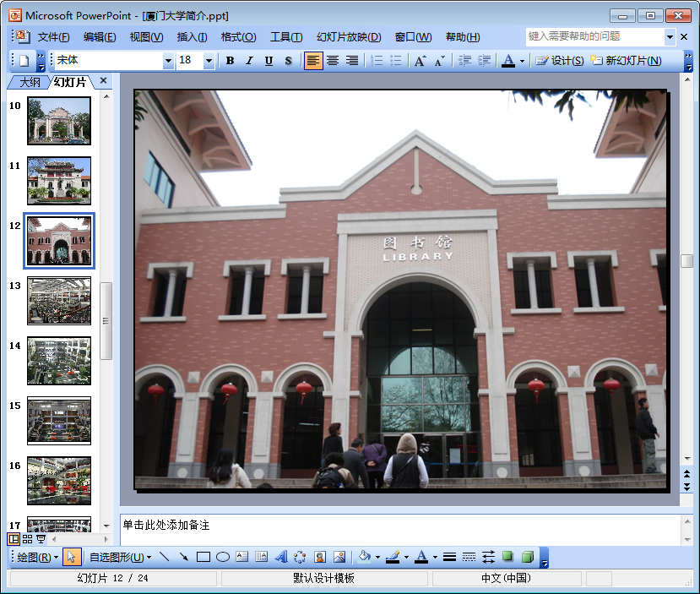Insert a vertical Text Box
Image resolution: width=700 pixels, height=594 pixels.
261,557
